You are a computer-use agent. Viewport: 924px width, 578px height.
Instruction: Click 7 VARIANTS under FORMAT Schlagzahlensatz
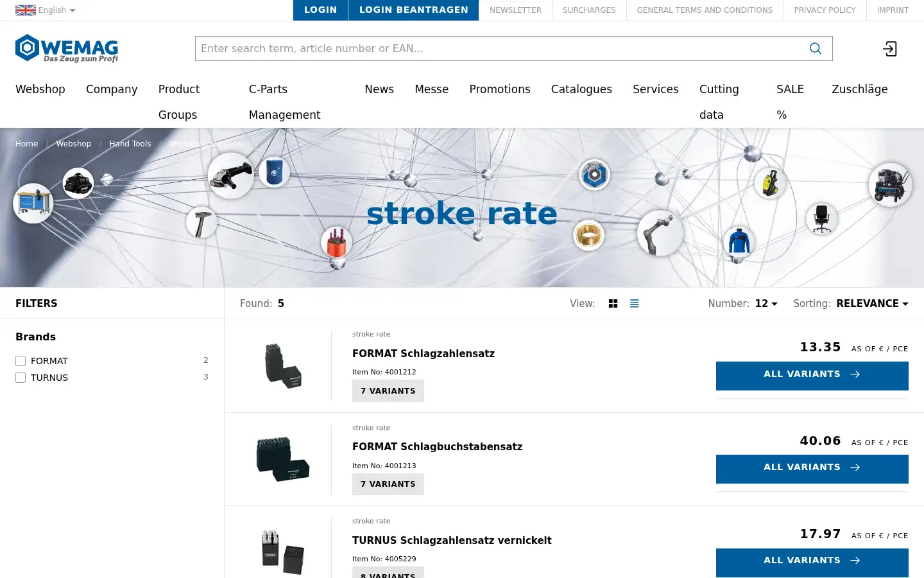pos(388,391)
